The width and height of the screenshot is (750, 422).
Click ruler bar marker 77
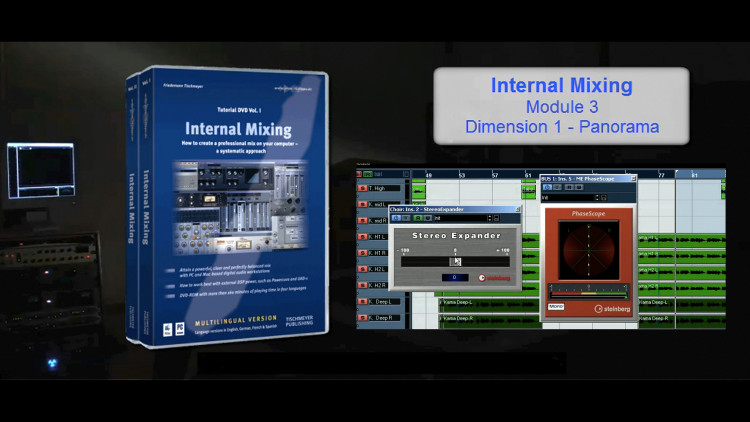[x=662, y=176]
